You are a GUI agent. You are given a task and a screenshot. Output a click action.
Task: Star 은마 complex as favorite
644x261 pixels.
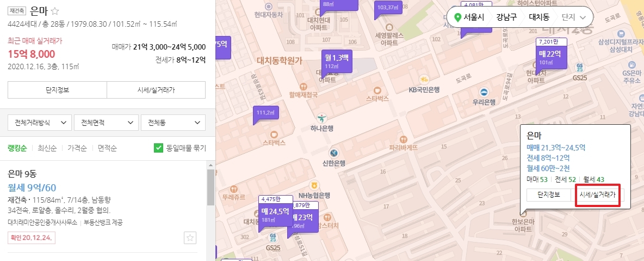(x=55, y=11)
